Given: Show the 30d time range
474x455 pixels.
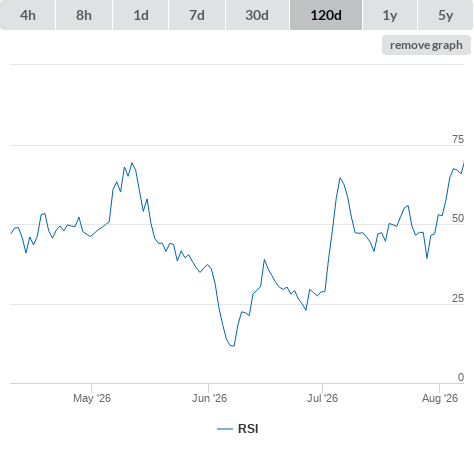Looking at the screenshot, I should point(257,15).
